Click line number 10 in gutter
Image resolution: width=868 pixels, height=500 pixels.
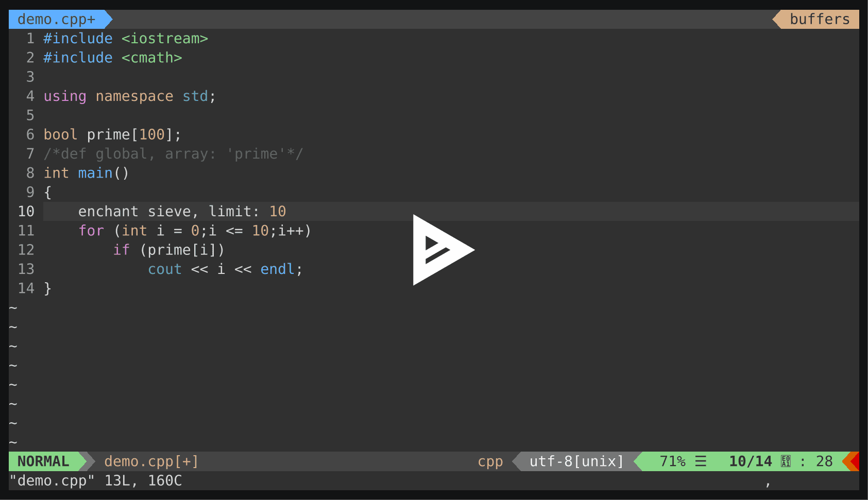point(26,212)
